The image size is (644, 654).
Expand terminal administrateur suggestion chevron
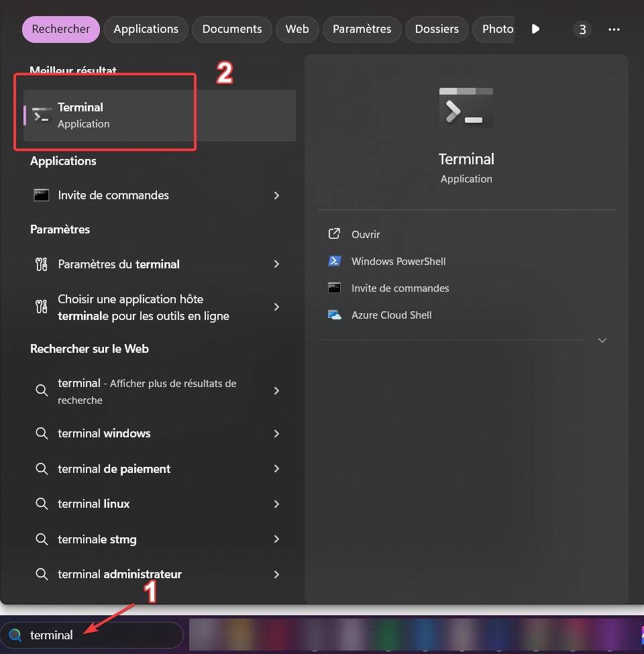(x=276, y=574)
